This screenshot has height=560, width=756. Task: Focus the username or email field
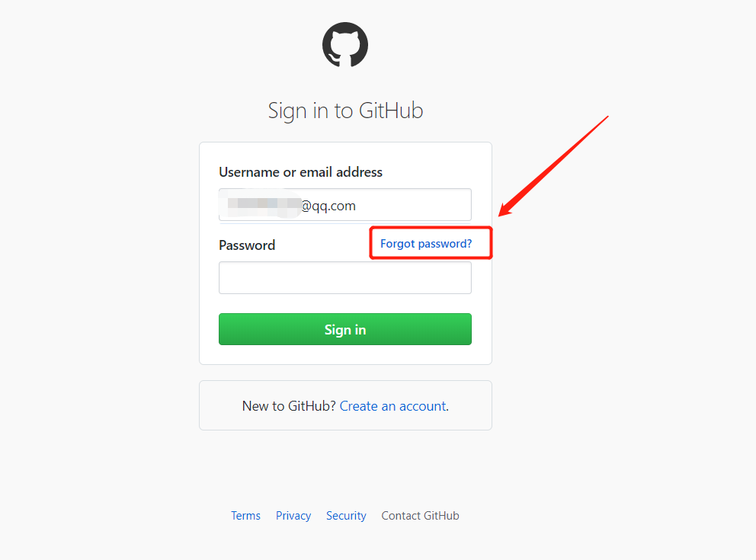344,204
